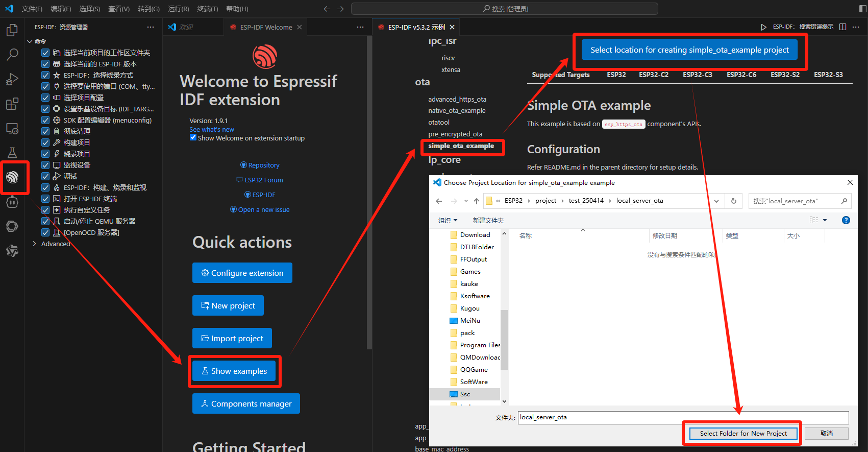The height and width of the screenshot is (452, 868).
Task: Open Remote Explorer in the activity bar
Action: point(12,128)
